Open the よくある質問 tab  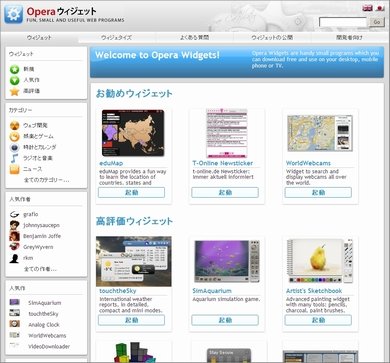click(194, 38)
